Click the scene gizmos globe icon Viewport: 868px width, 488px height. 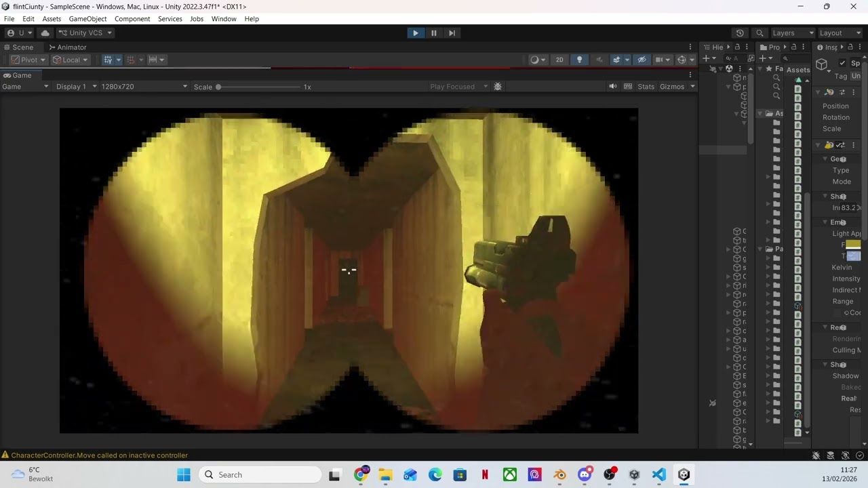[682, 60]
